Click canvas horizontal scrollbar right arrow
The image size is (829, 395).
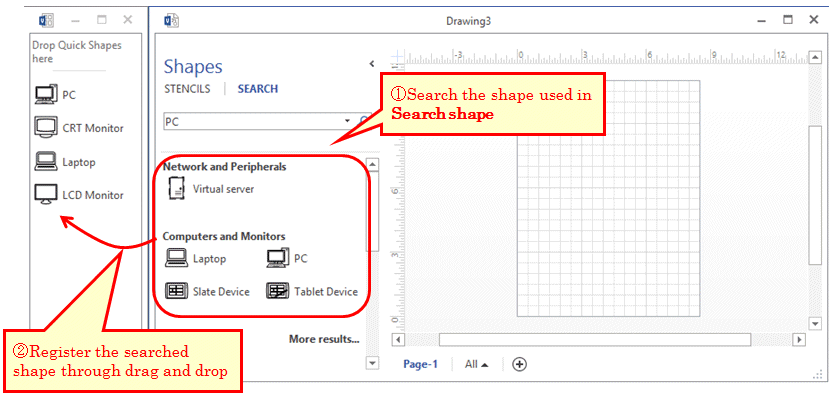click(800, 339)
